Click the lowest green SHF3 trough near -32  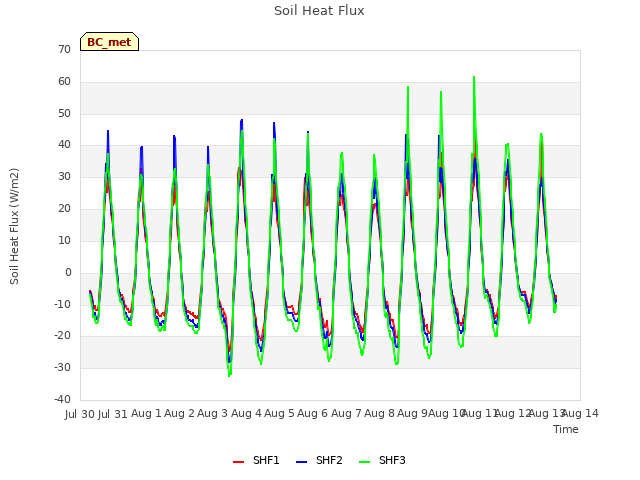(229, 376)
